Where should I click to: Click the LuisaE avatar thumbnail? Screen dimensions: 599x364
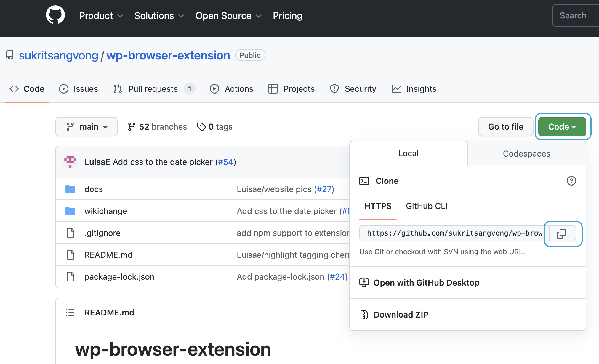coord(70,162)
